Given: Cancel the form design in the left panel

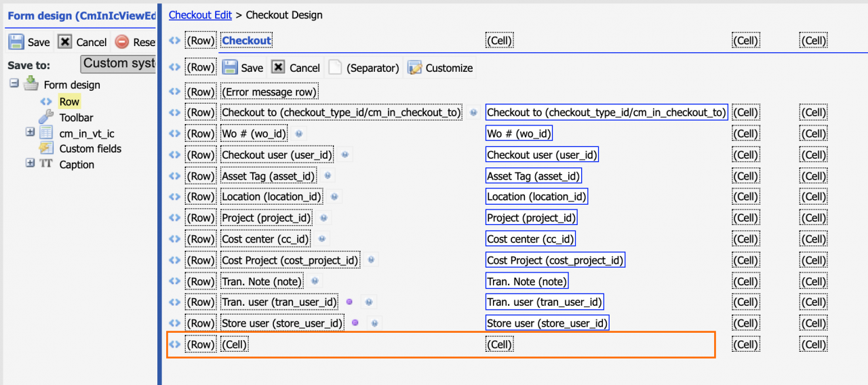Looking at the screenshot, I should pos(82,42).
